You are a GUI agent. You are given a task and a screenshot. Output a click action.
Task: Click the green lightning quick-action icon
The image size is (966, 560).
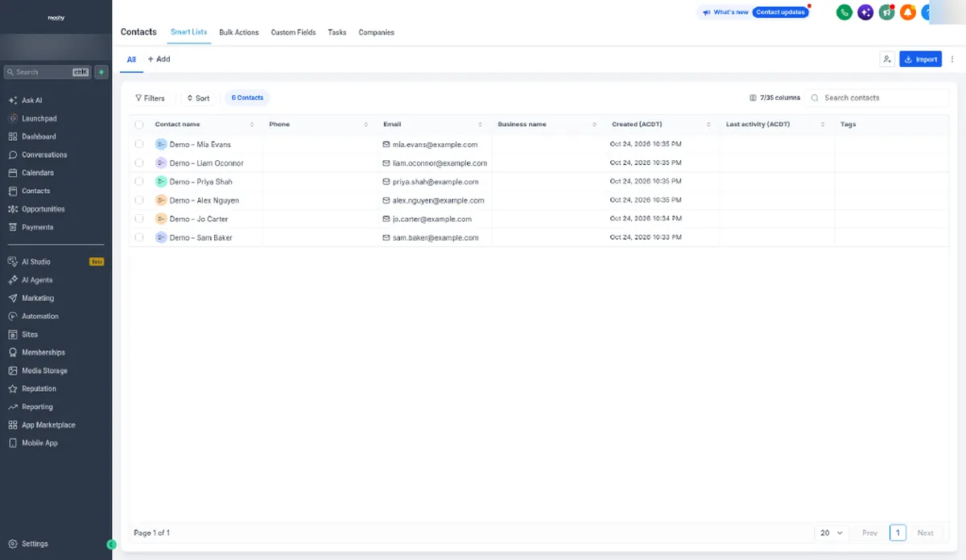[x=101, y=72]
